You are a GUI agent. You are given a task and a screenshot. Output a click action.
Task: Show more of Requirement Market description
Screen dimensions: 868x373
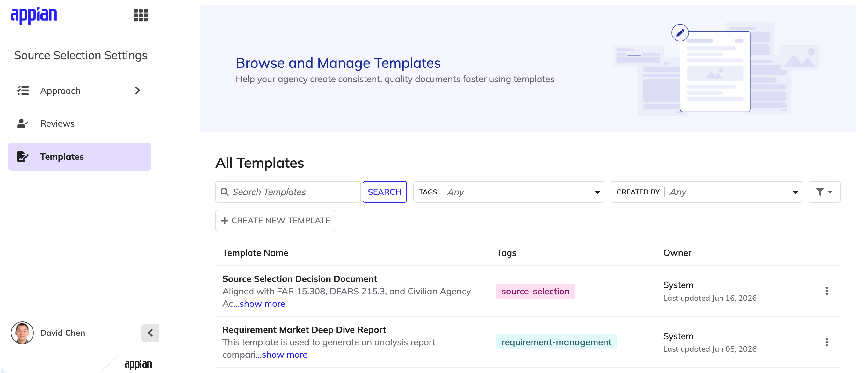click(x=282, y=355)
